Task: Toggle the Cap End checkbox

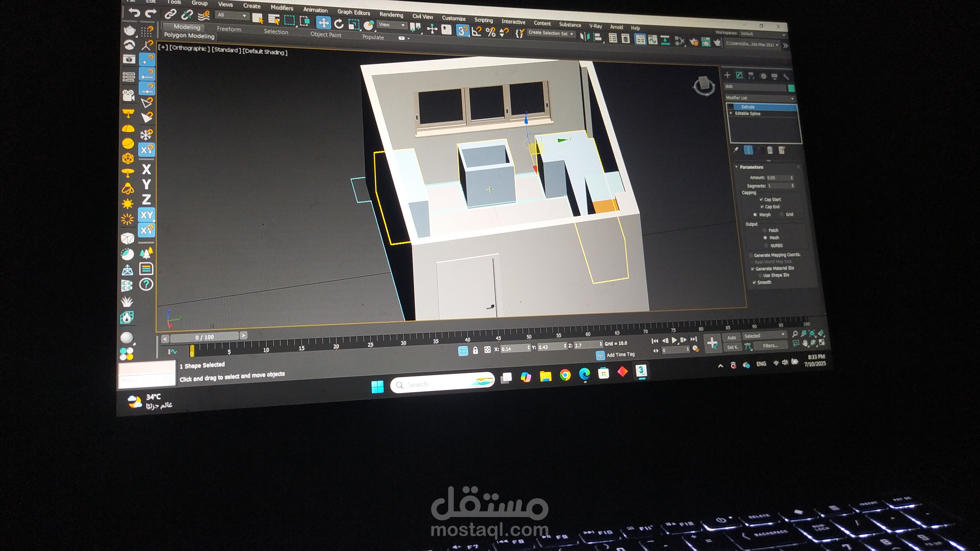Action: [762, 207]
